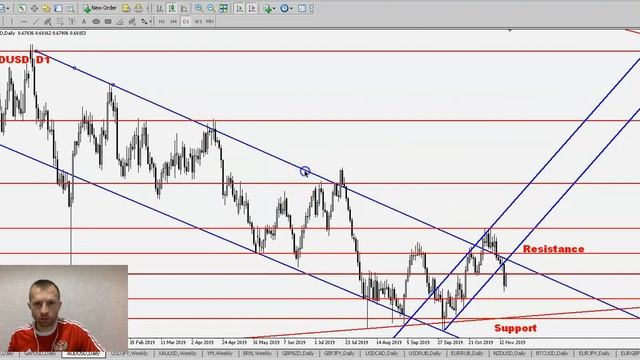Open the Indicators list icon
Image resolution: width=640 pixels, height=360 pixels.
pyautogui.click(x=268, y=8)
